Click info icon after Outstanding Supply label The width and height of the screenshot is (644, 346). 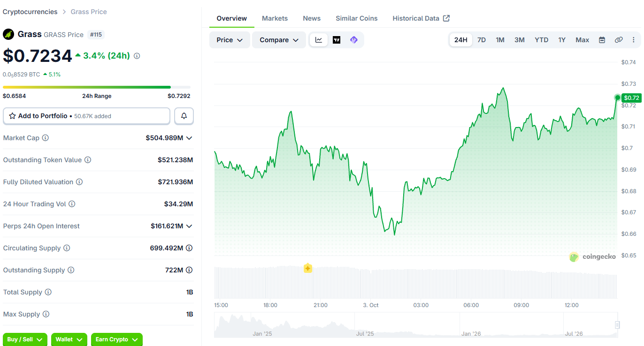click(x=71, y=270)
